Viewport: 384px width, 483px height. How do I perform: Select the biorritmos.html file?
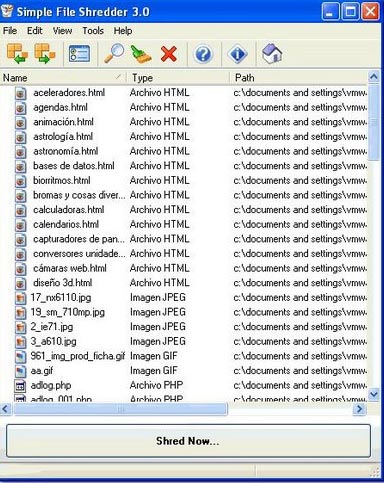point(62,181)
